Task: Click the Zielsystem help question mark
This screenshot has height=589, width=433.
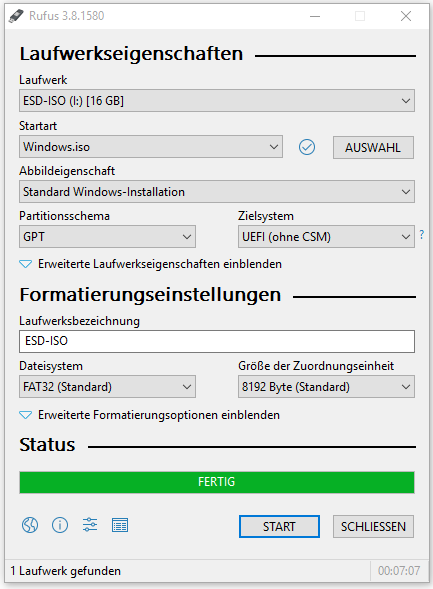Action: (x=422, y=234)
